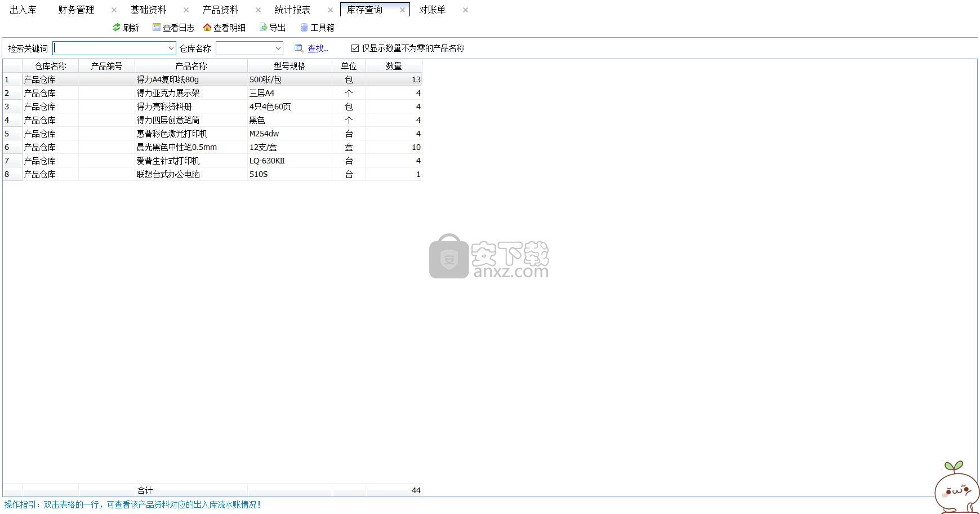Close the 对账单 tab
The image size is (980, 514).
(x=465, y=10)
